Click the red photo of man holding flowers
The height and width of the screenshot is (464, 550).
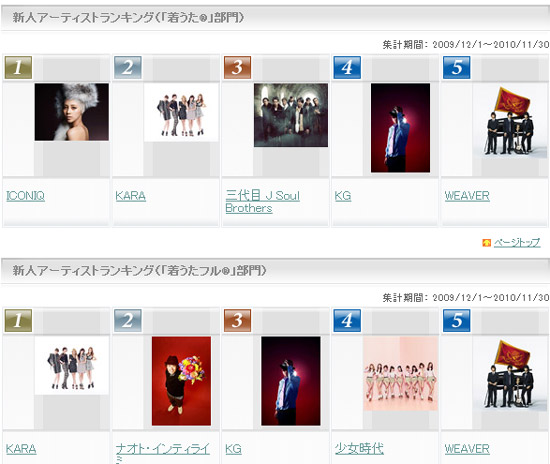(x=181, y=381)
